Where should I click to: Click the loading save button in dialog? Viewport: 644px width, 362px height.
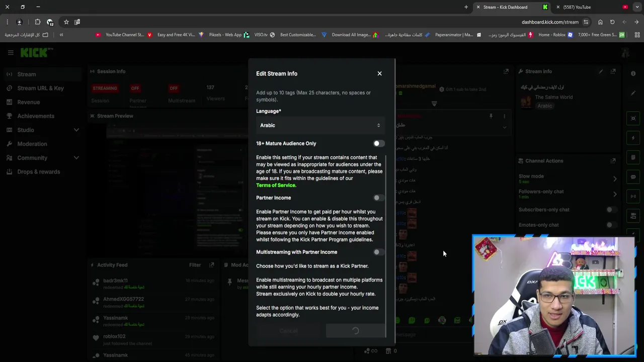click(356, 331)
